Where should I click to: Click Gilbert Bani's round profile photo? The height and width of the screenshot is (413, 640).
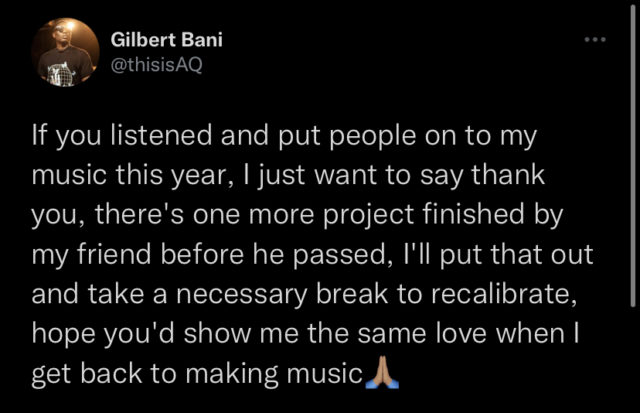[65, 52]
